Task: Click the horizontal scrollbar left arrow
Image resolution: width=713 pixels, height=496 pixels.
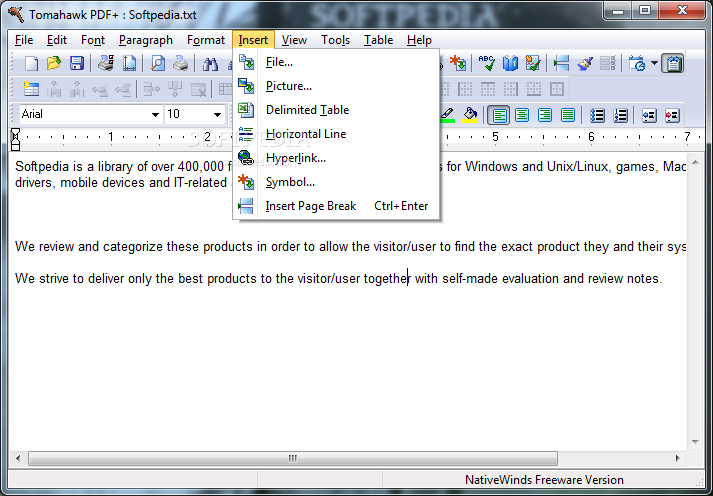Action: (18, 458)
